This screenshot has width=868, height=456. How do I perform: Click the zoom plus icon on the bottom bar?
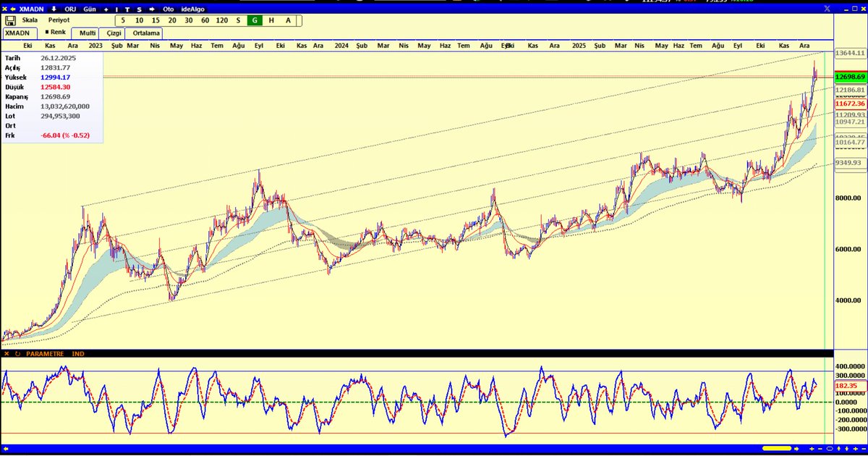pyautogui.click(x=812, y=449)
